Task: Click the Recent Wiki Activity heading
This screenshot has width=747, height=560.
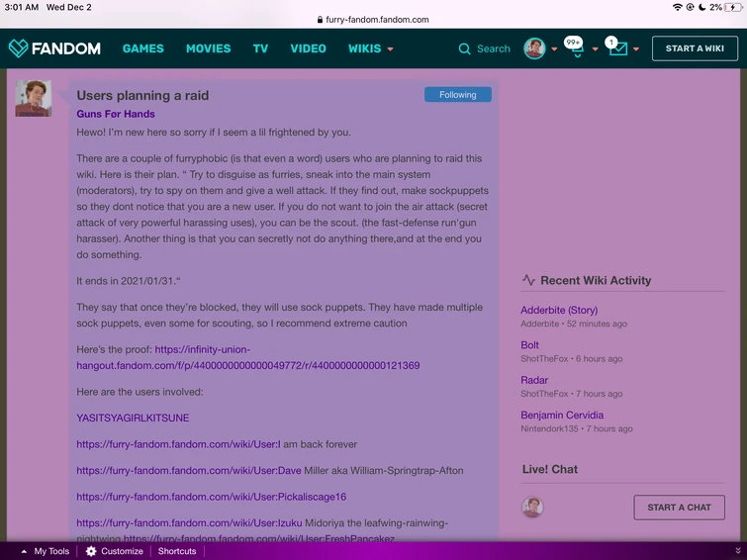Action: pyautogui.click(x=596, y=280)
